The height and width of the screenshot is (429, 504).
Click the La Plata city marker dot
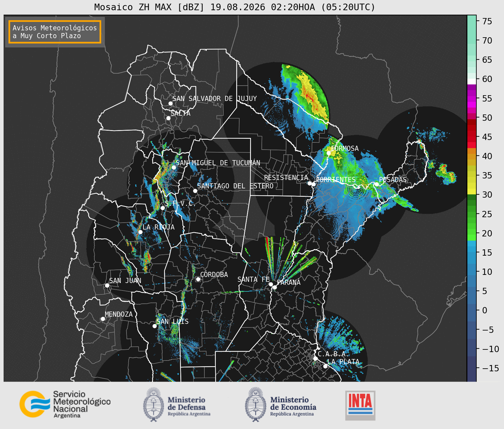click(x=325, y=366)
